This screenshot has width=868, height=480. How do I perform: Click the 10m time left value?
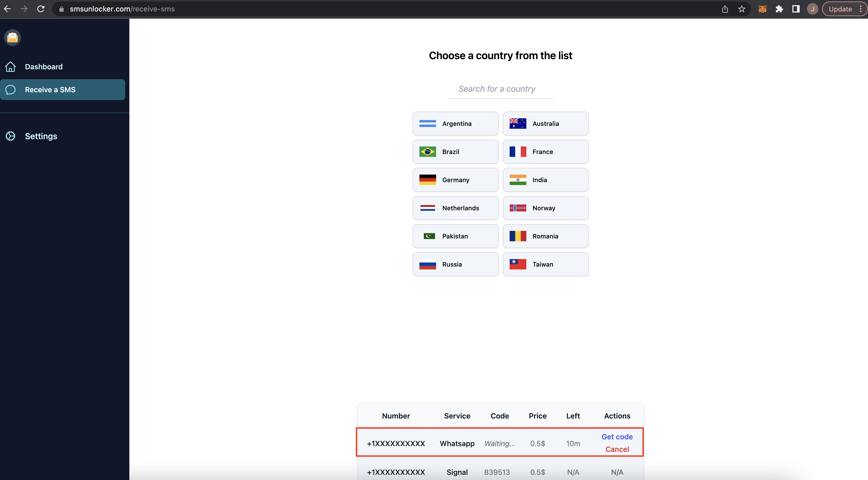[573, 444]
